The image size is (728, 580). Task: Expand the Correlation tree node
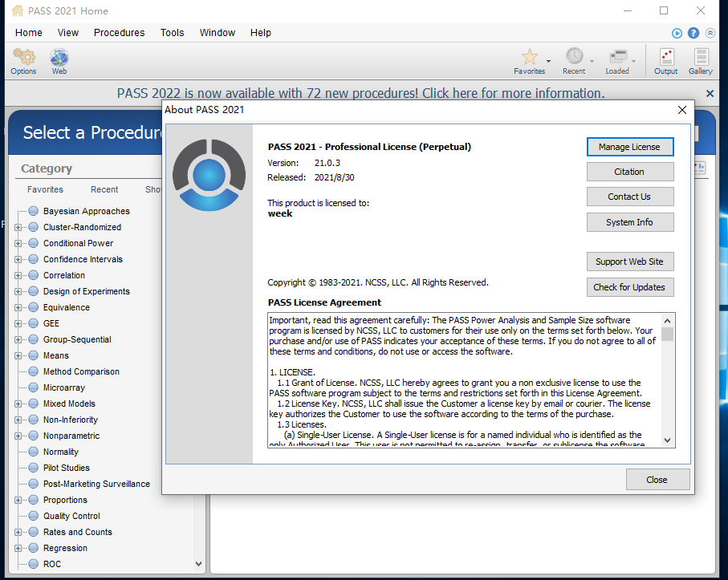click(18, 276)
